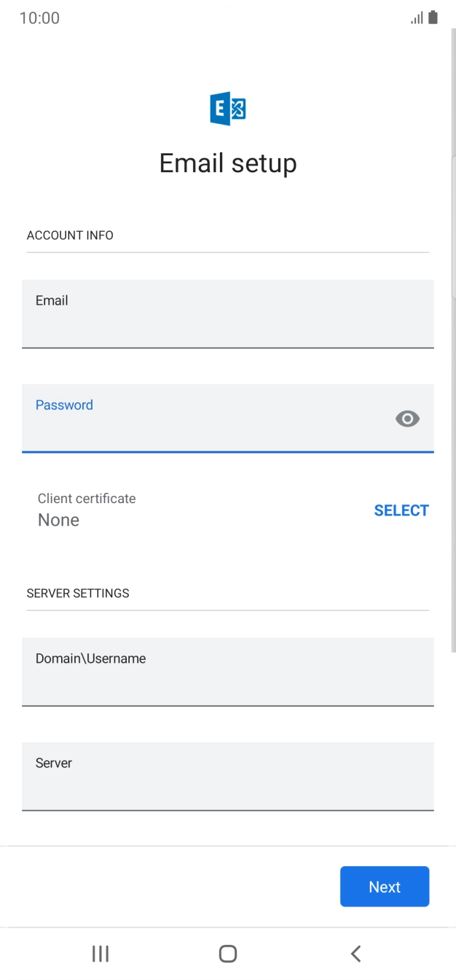Show the password with the eye toggle
The height and width of the screenshot is (980, 456).
(406, 419)
